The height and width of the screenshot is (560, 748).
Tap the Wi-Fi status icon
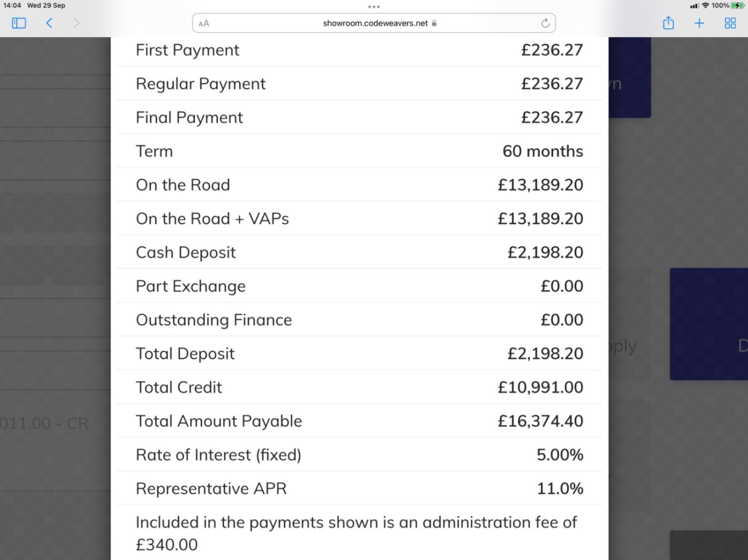pos(705,5)
